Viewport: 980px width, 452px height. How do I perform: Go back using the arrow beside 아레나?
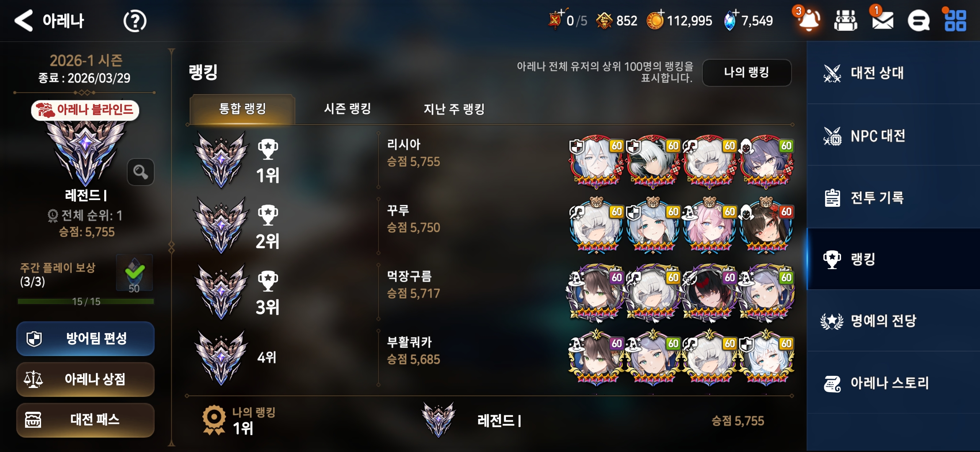(x=24, y=21)
